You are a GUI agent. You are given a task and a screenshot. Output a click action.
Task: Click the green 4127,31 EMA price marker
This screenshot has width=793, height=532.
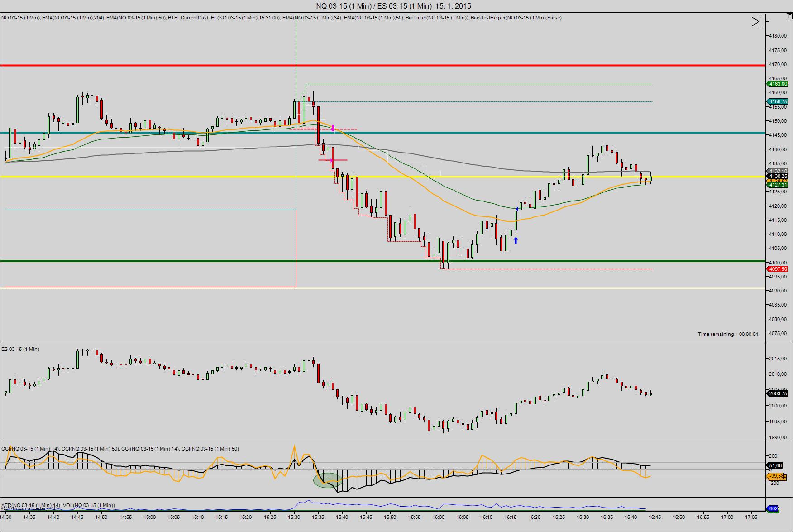point(778,185)
